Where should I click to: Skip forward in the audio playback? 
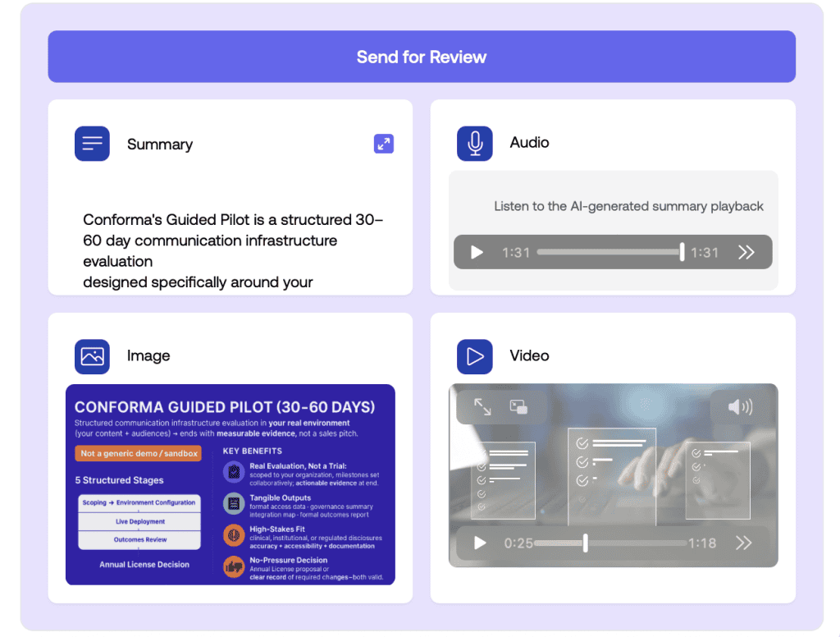click(x=746, y=252)
